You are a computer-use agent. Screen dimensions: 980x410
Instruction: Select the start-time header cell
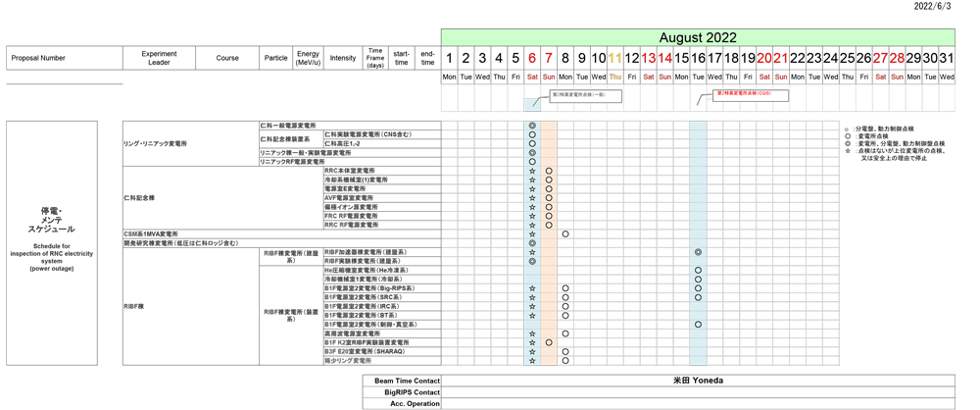pos(401,58)
